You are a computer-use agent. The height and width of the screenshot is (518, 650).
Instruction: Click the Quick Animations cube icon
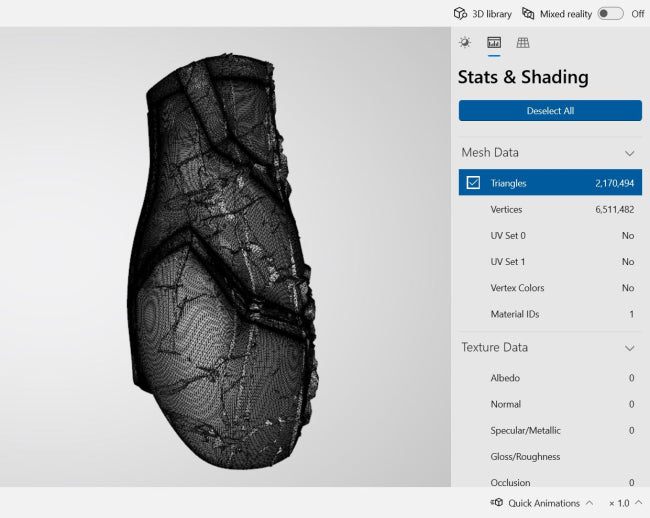pyautogui.click(x=497, y=503)
